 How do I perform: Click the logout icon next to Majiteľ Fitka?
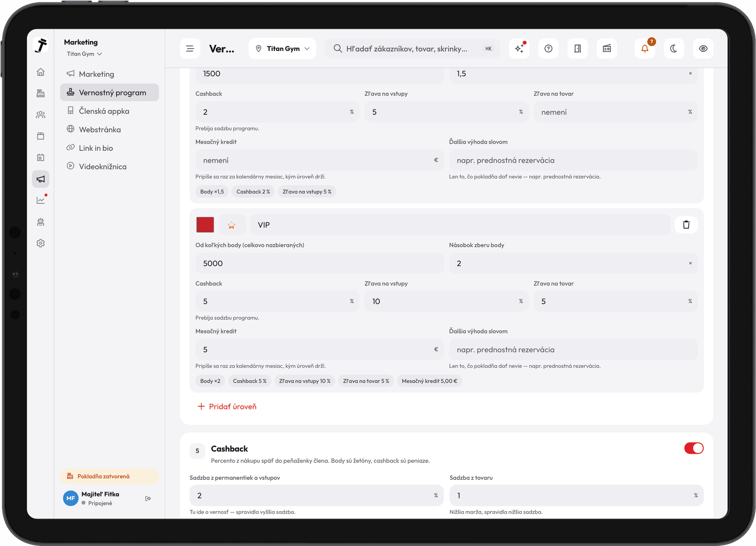tap(148, 498)
